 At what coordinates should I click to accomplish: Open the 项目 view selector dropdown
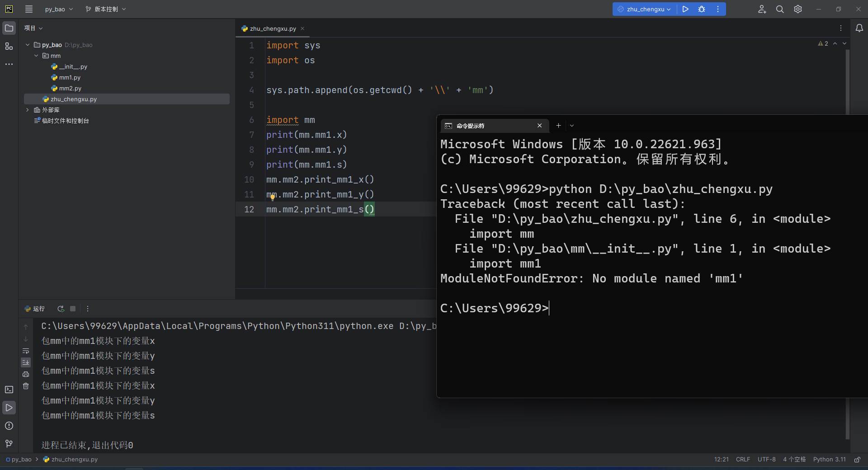pyautogui.click(x=33, y=28)
